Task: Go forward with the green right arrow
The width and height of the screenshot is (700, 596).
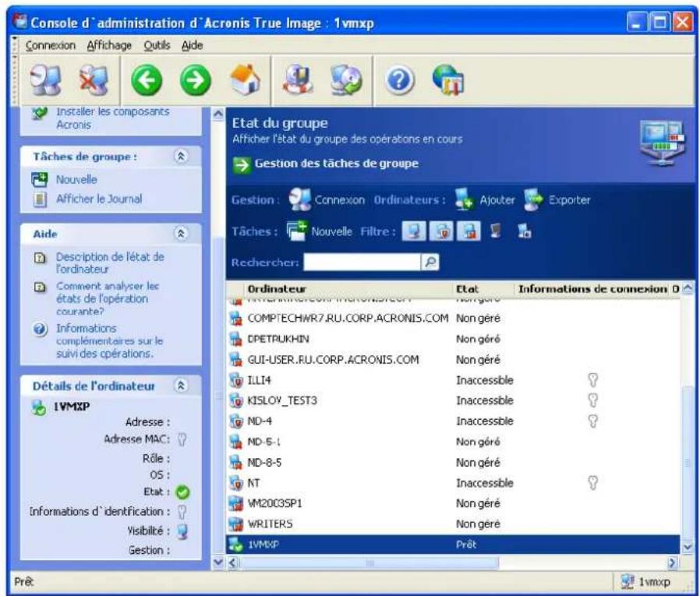Action: pyautogui.click(x=195, y=80)
